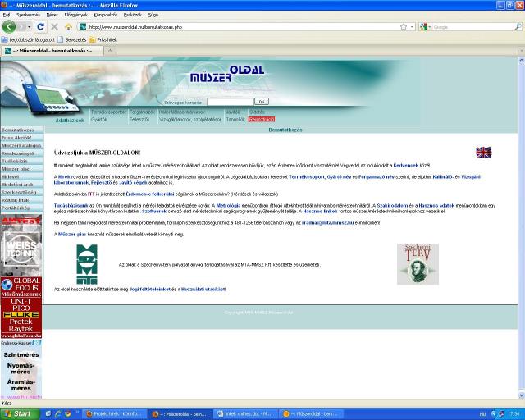Viewport: 525px width, 420px height.
Task: Click the search magnifier in the search box
Action: [x=517, y=26]
